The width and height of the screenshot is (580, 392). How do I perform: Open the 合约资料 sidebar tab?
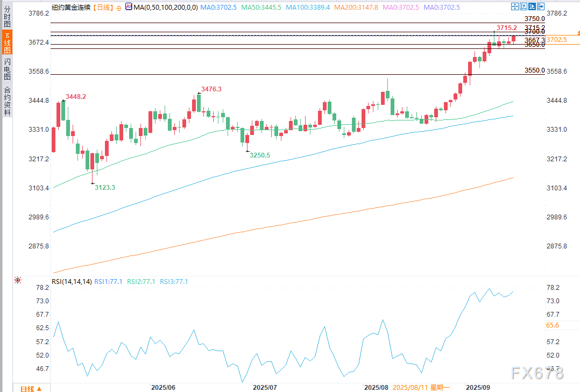point(7,100)
